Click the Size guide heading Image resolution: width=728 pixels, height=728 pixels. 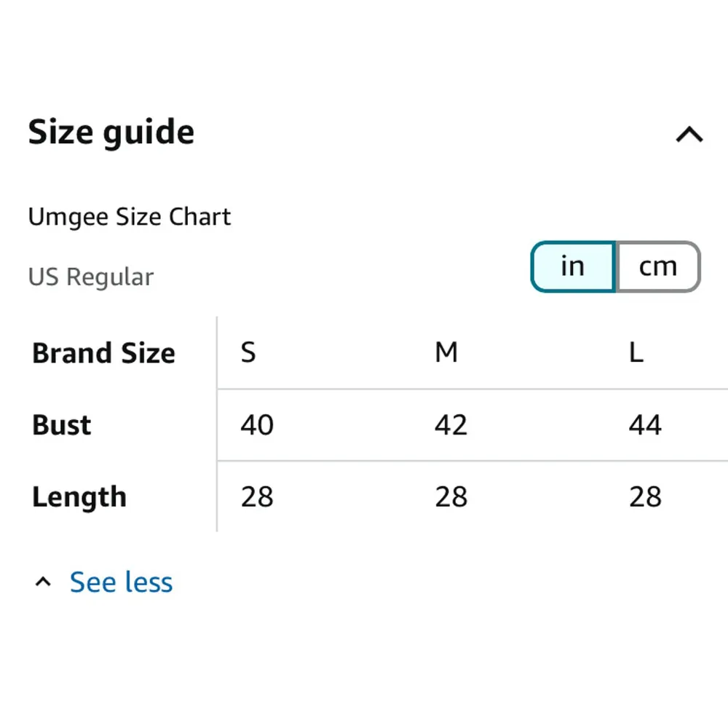pyautogui.click(x=111, y=133)
